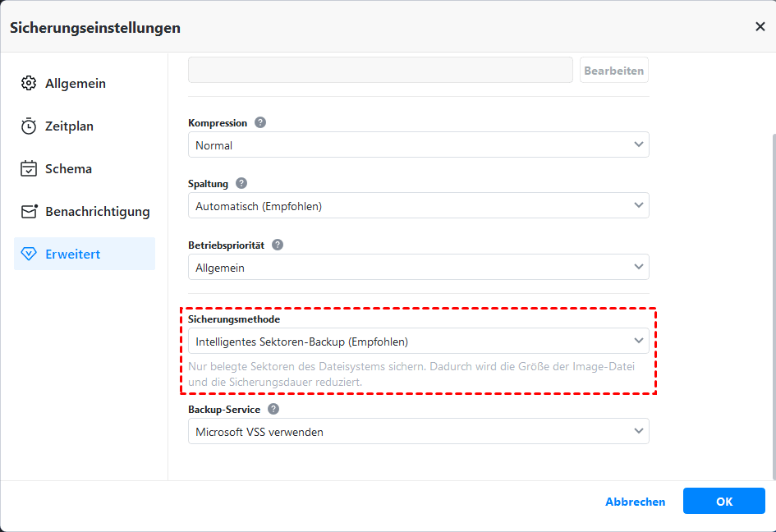Switch to the Benachrichtigung tab
Screen dimensions: 776x532
97,212
